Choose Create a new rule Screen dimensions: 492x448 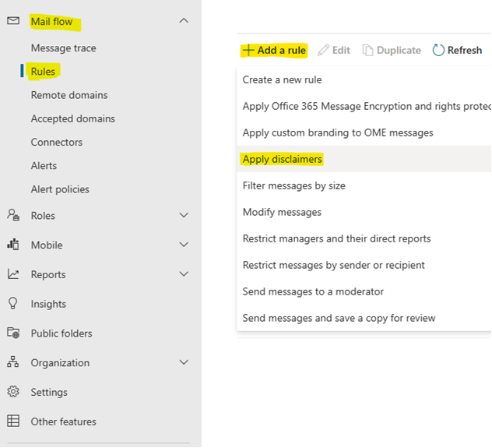coord(364,79)
